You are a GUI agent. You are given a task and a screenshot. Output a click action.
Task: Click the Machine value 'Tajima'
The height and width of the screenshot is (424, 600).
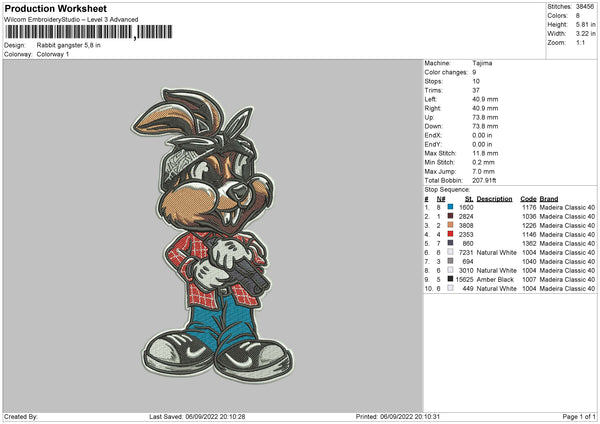click(x=482, y=63)
